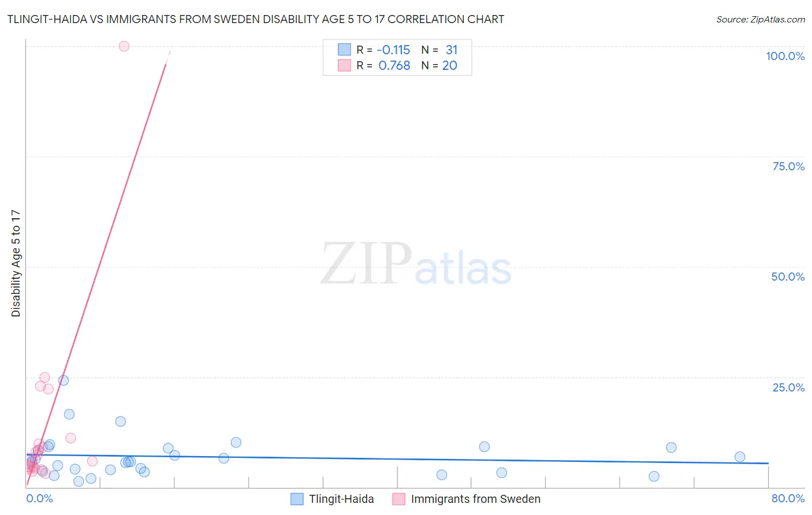Click the blue point at 25% height
The image size is (812, 515).
[64, 380]
